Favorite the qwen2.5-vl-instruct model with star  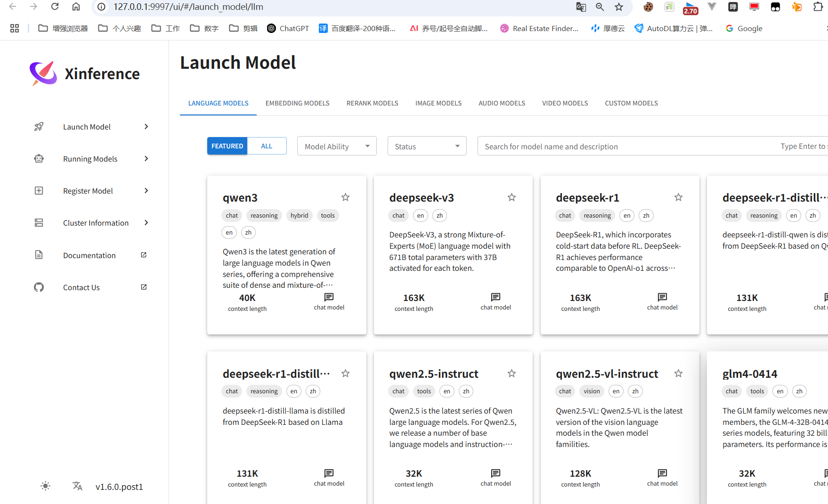click(x=678, y=374)
